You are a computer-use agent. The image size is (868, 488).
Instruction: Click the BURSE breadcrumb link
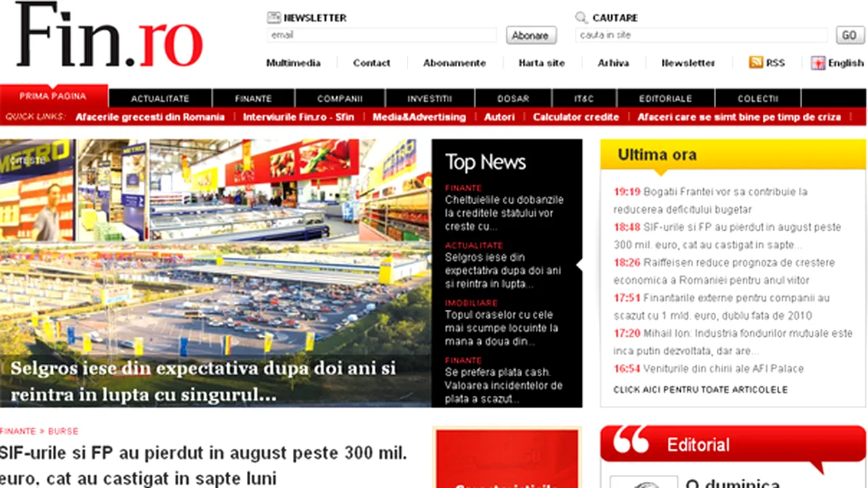63,431
